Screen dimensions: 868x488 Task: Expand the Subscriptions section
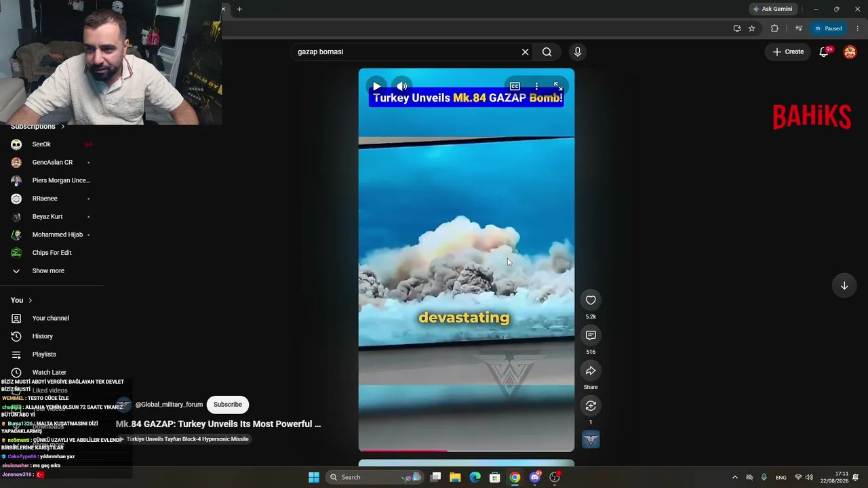click(38, 127)
